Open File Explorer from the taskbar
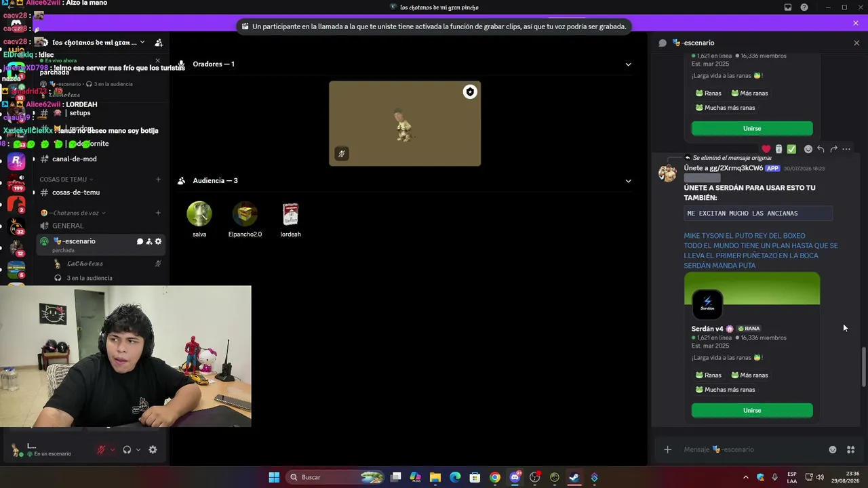 tap(435, 477)
